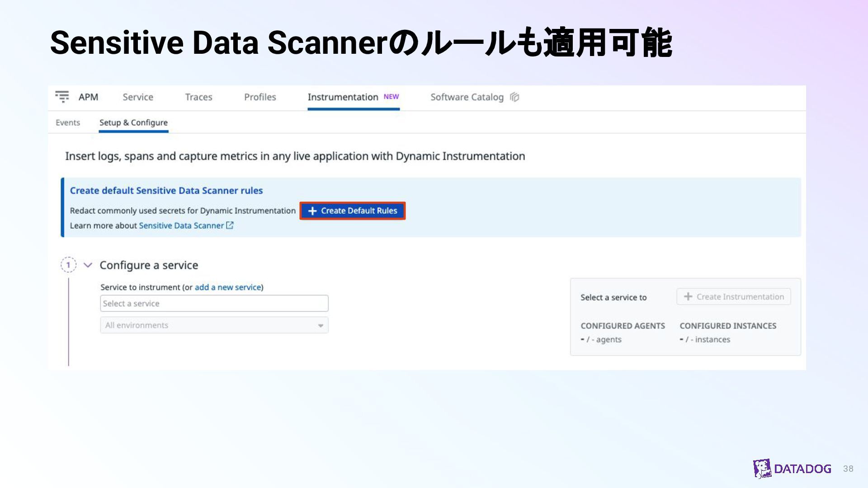
Task: Open the Software Catalog tab
Action: [x=467, y=97]
